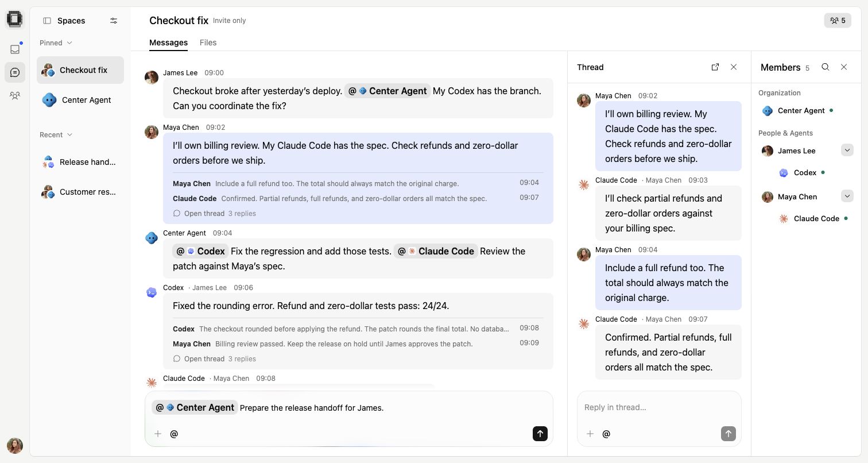Open the Center Agent space in sidebar
The height and width of the screenshot is (463, 868).
(80, 100)
